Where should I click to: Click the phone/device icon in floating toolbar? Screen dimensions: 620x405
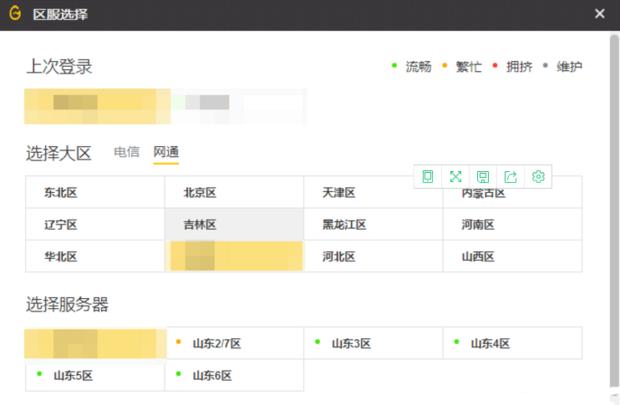428,176
